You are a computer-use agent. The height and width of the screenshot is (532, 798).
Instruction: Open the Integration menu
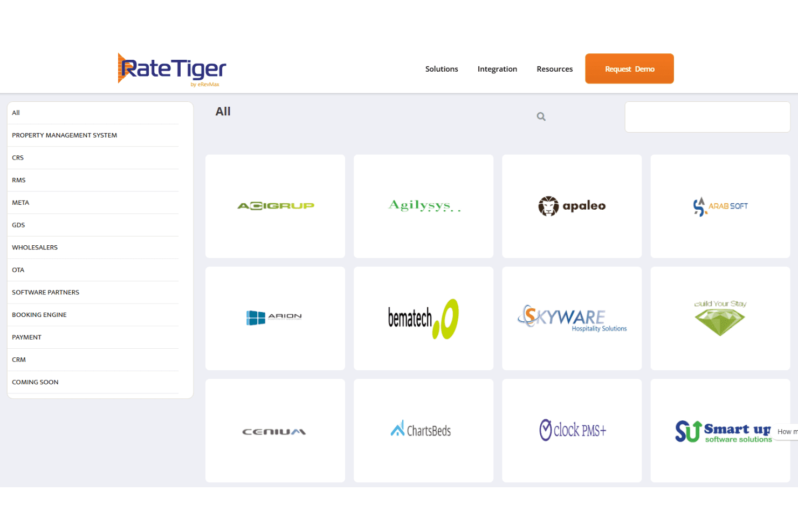pos(497,69)
